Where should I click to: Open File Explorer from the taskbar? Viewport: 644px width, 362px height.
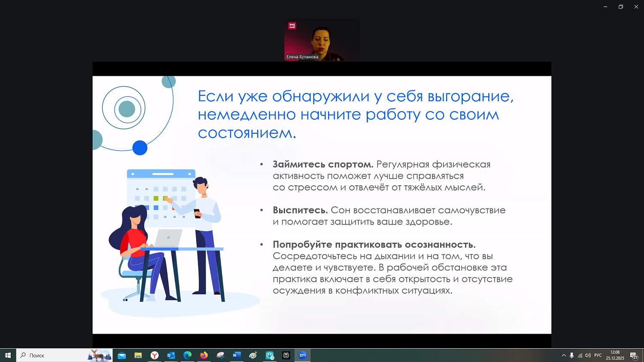[x=138, y=355]
